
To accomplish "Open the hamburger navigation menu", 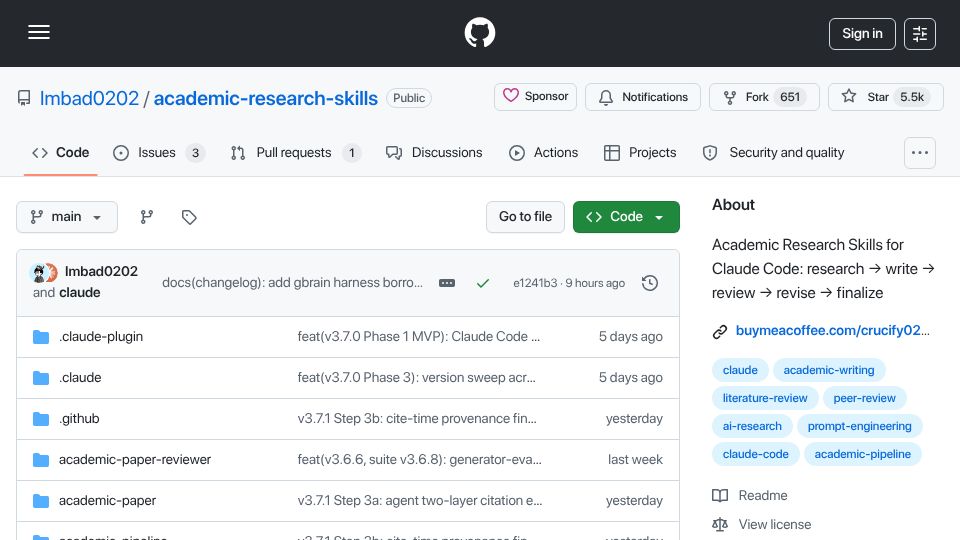I will click(x=39, y=32).
